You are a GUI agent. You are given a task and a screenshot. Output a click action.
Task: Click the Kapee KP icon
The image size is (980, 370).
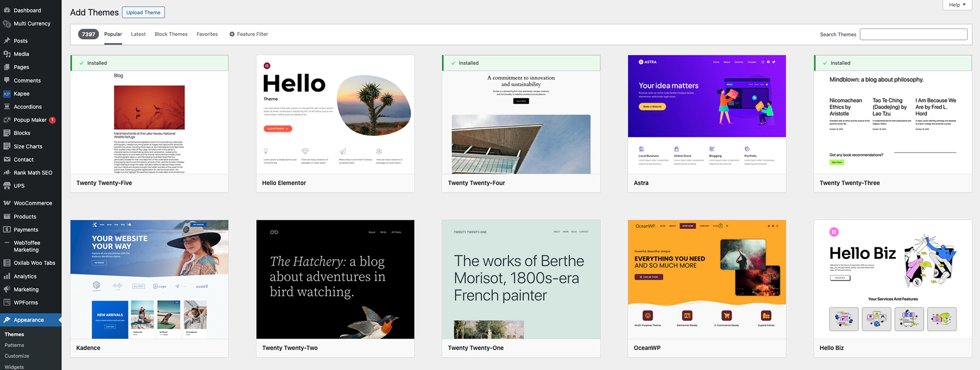(7, 94)
